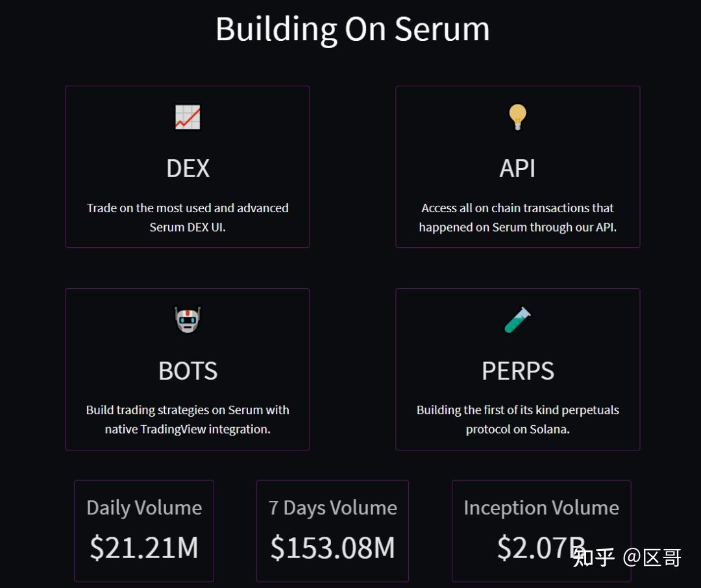Click 'Building the first of its kind' text

[x=518, y=420]
